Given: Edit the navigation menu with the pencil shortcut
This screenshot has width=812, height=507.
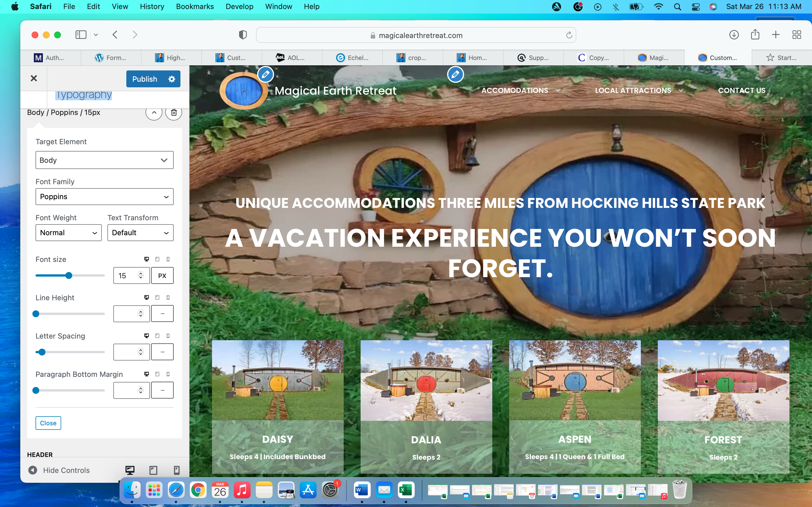Looking at the screenshot, I should click(455, 74).
